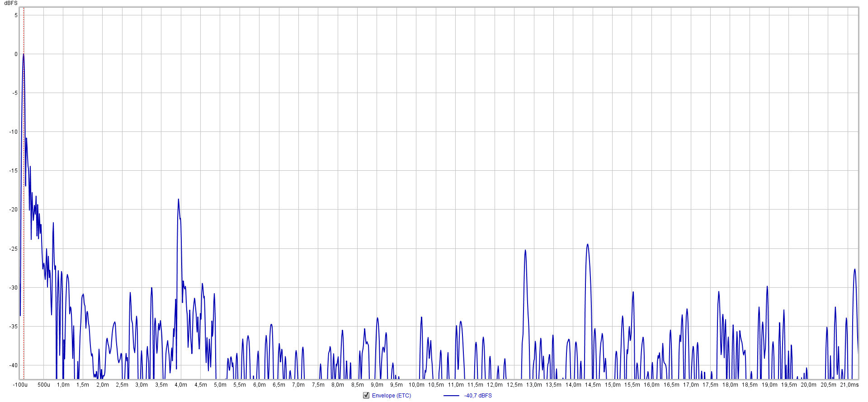
Task: Click the main impulse peak at 0 dBFS
Action: tap(24, 54)
